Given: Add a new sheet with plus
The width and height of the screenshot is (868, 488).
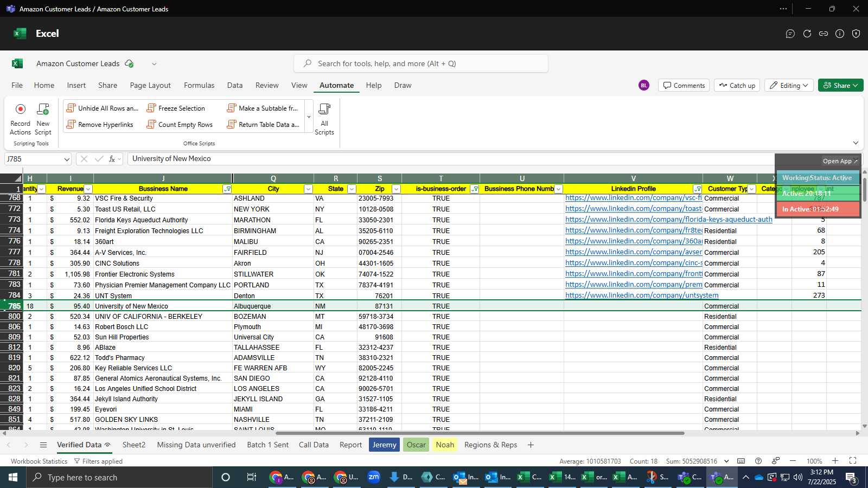Looking at the screenshot, I should 531,445.
